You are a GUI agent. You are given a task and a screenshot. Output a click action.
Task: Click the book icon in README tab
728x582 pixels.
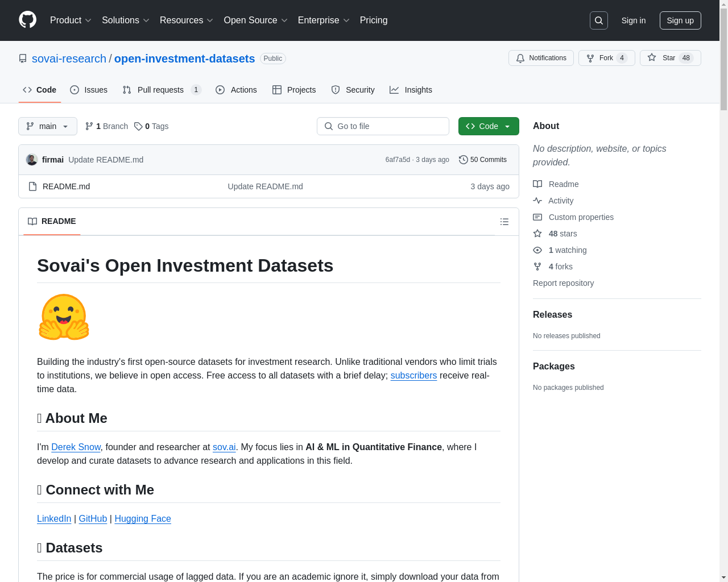click(x=32, y=222)
